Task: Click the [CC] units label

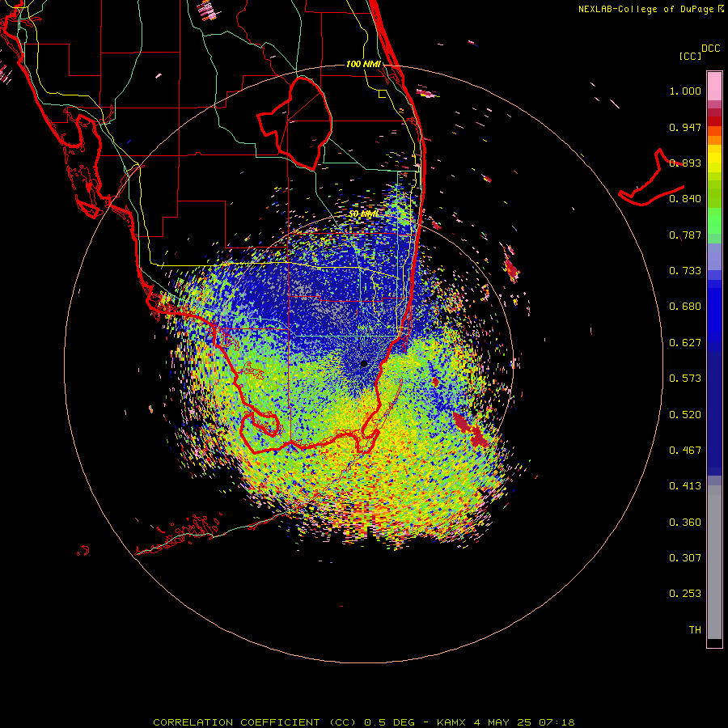Action: tap(690, 56)
